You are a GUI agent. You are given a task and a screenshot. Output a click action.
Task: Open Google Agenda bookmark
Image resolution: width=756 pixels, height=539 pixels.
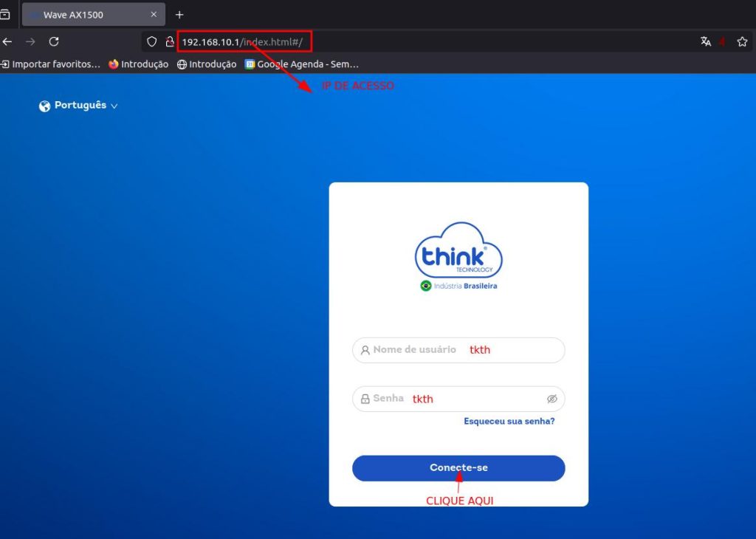(x=302, y=64)
